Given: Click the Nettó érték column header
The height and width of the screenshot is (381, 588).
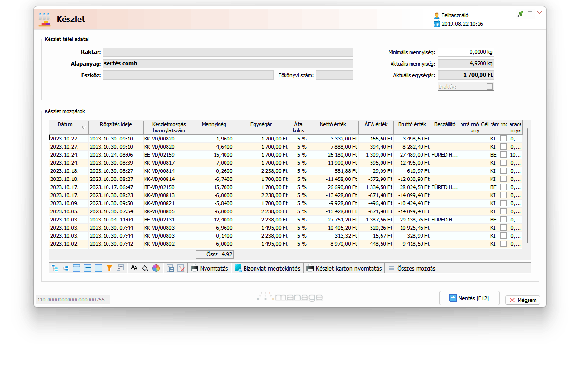Looking at the screenshot, I should click(333, 125).
